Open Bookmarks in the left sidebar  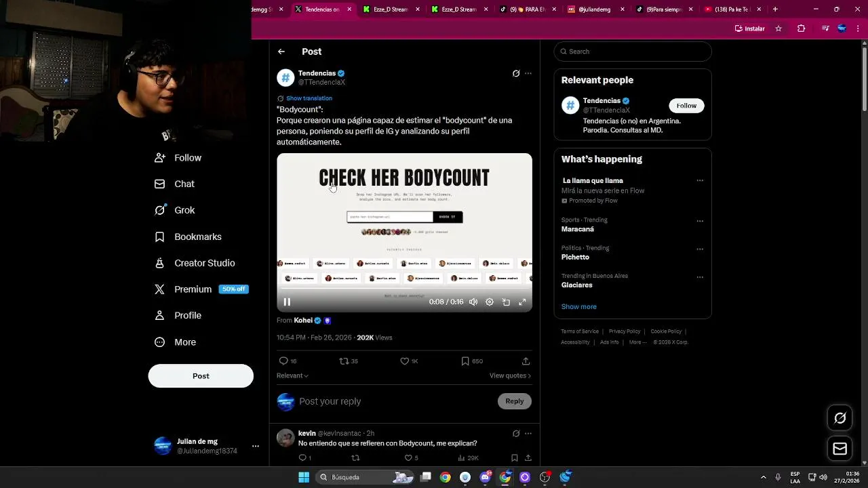pos(189,237)
